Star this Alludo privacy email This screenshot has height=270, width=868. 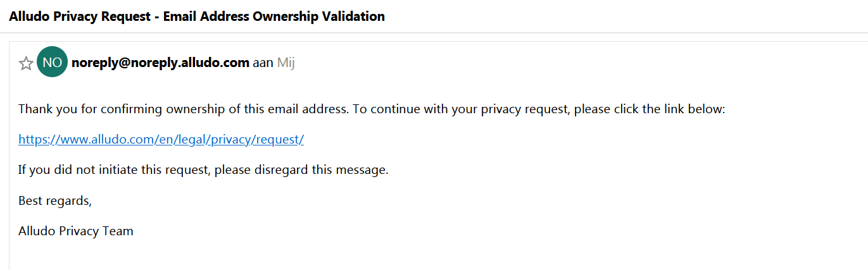tap(26, 63)
